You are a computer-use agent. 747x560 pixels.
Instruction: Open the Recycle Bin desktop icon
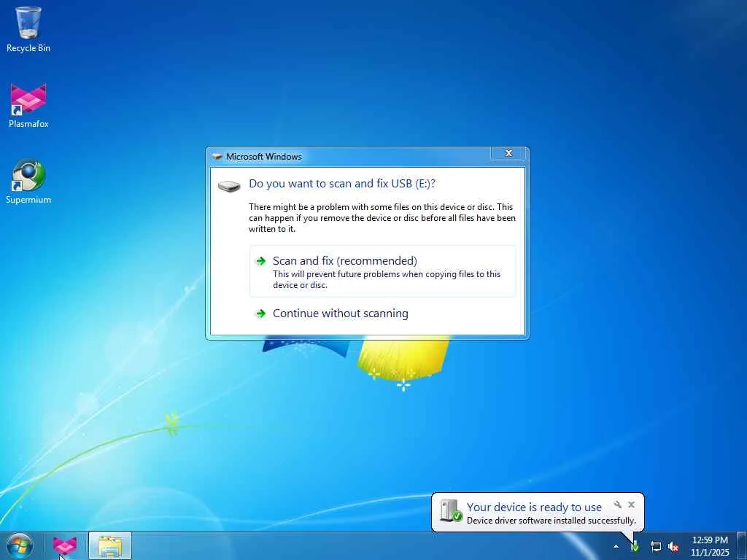(28, 29)
